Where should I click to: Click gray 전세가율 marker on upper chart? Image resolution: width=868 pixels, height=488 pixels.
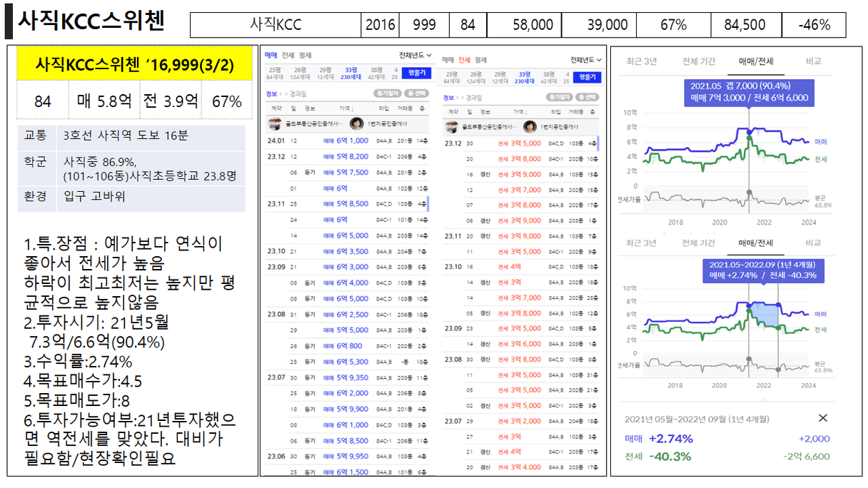[x=749, y=192]
